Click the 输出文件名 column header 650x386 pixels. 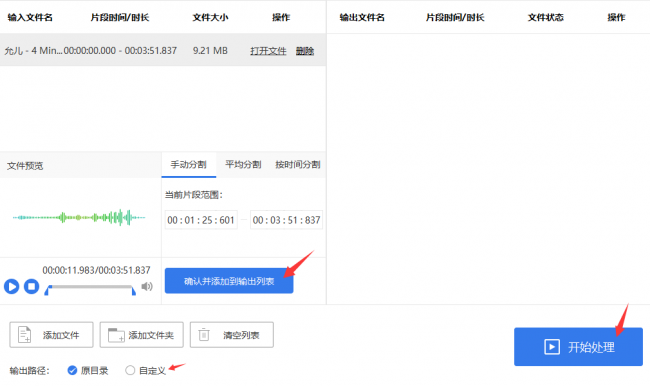tap(362, 17)
